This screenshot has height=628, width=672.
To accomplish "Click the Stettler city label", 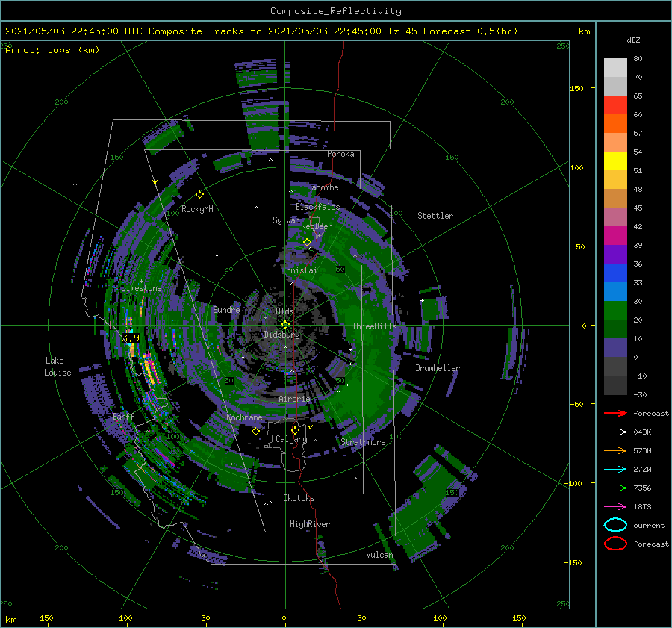I will (435, 216).
